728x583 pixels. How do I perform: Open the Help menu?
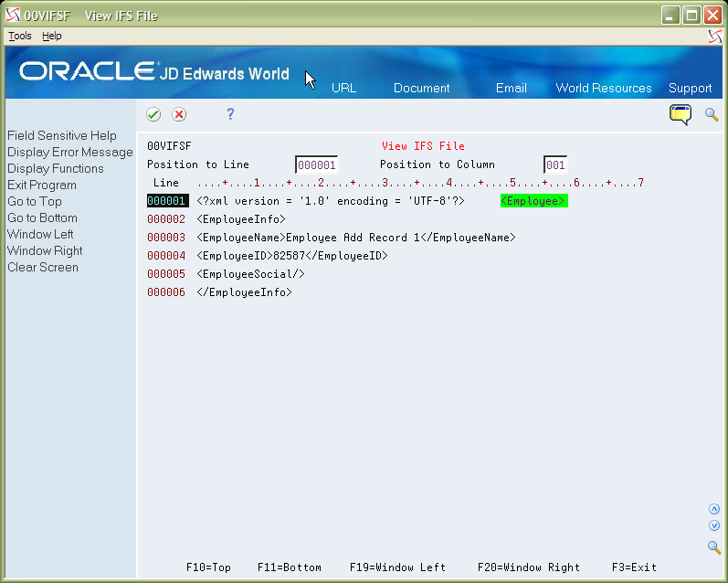(x=51, y=36)
